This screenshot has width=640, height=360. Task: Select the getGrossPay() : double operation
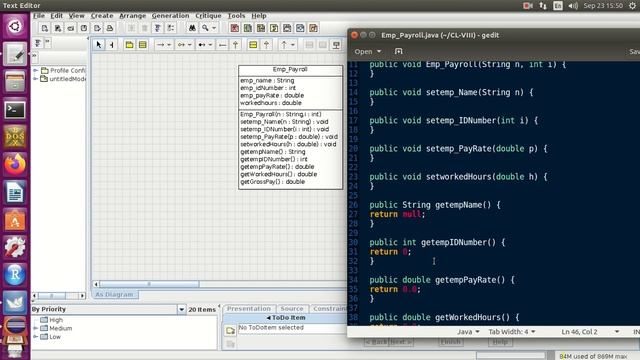pos(273,182)
